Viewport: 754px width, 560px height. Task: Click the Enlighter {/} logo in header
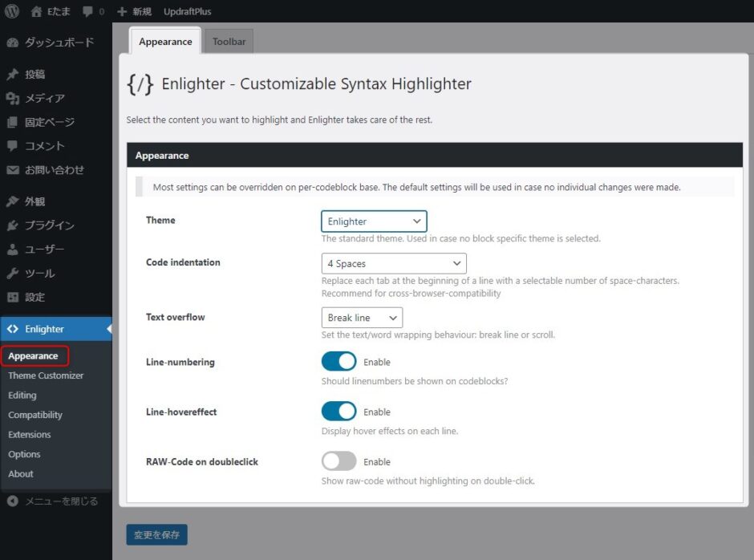click(140, 84)
